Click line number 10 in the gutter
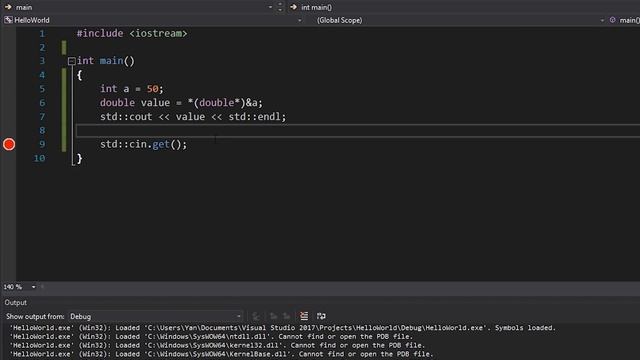 [x=39, y=158]
